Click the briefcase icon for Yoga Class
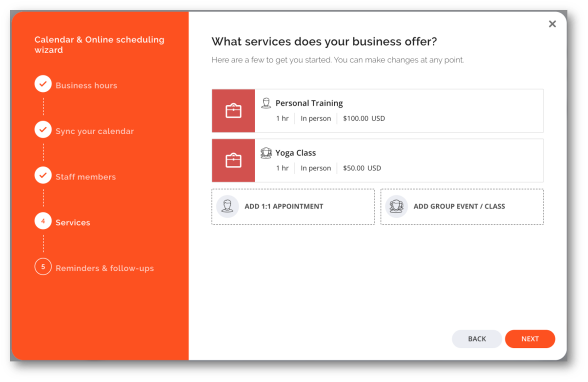Viewport: 588px width, 382px height. click(233, 160)
